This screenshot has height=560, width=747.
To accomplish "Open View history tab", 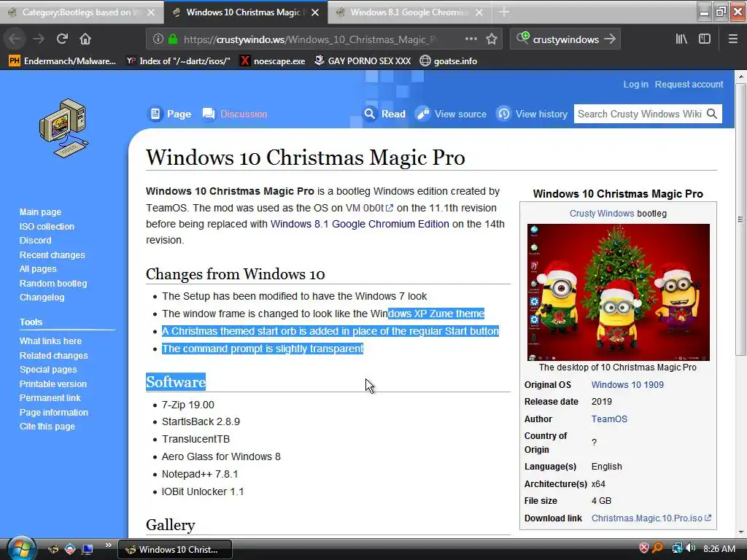I will pos(532,114).
